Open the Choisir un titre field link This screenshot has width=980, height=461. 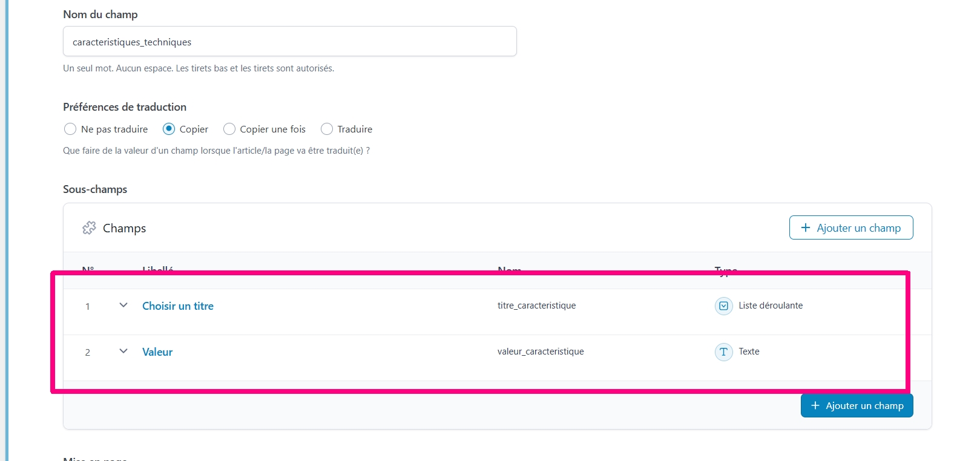(178, 306)
